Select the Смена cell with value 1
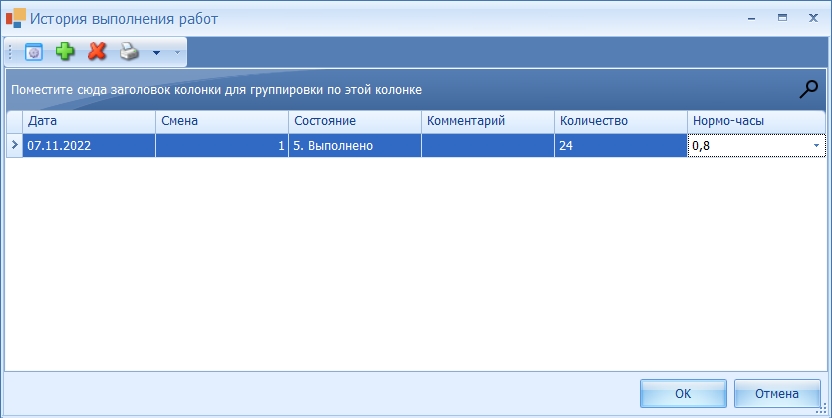The width and height of the screenshot is (832, 418). 222,145
